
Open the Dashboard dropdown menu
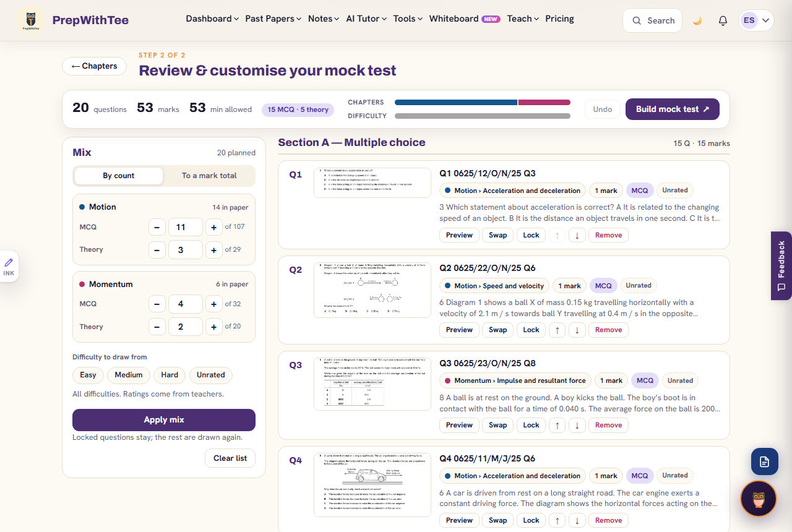pos(212,19)
